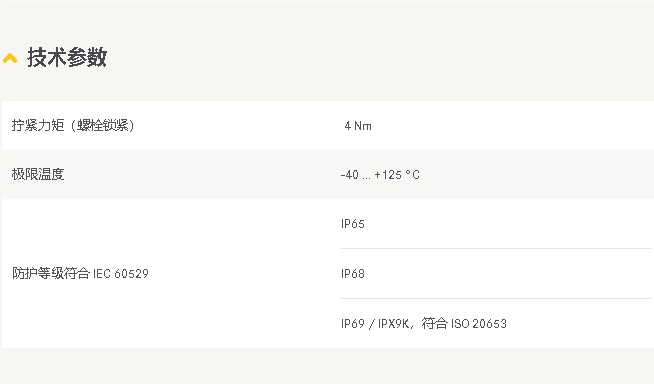Click the +125 upper temperature limit
This screenshot has width=654, height=384.
388,175
